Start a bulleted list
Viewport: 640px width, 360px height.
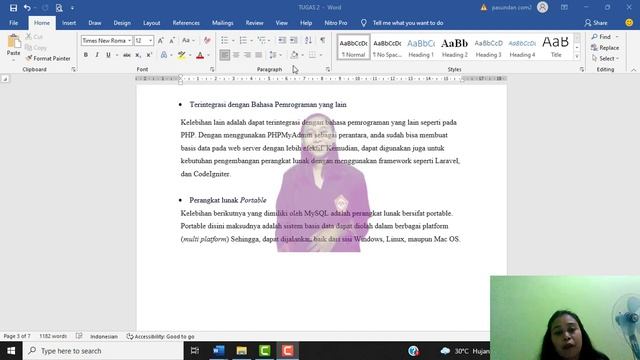point(224,40)
